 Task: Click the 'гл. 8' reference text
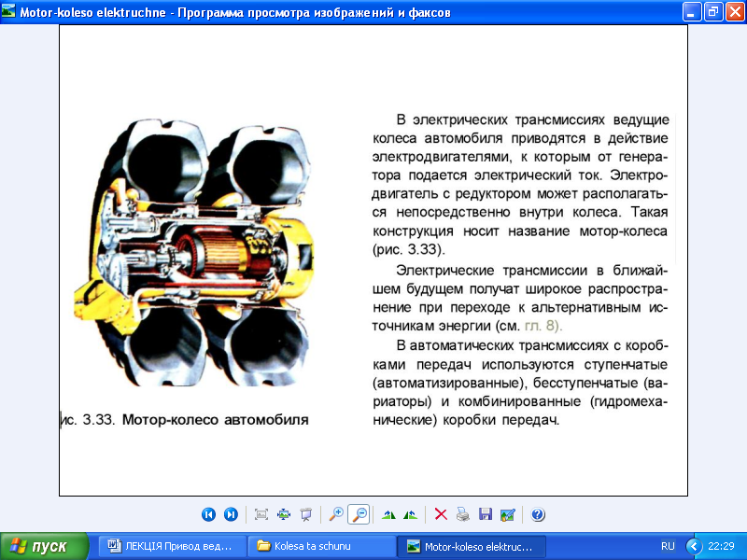pos(543,326)
